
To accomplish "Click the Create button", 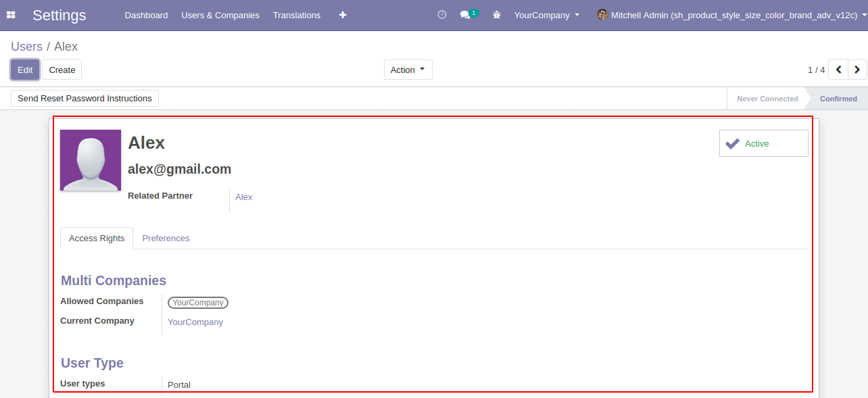I will click(62, 70).
